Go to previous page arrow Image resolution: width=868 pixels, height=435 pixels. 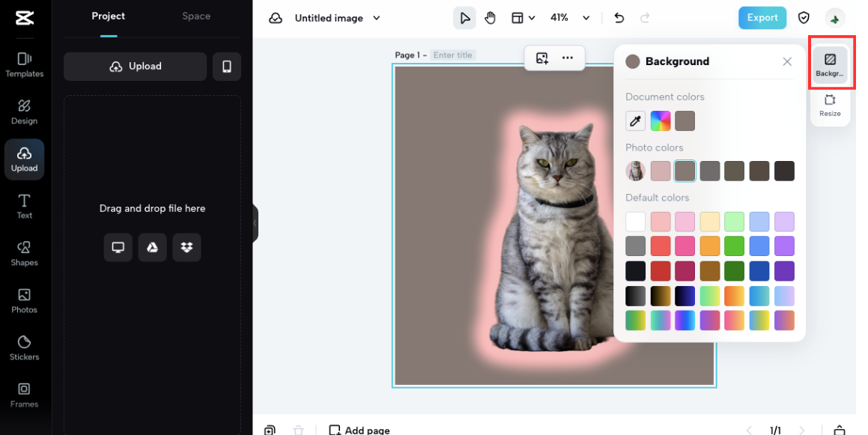pyautogui.click(x=749, y=430)
